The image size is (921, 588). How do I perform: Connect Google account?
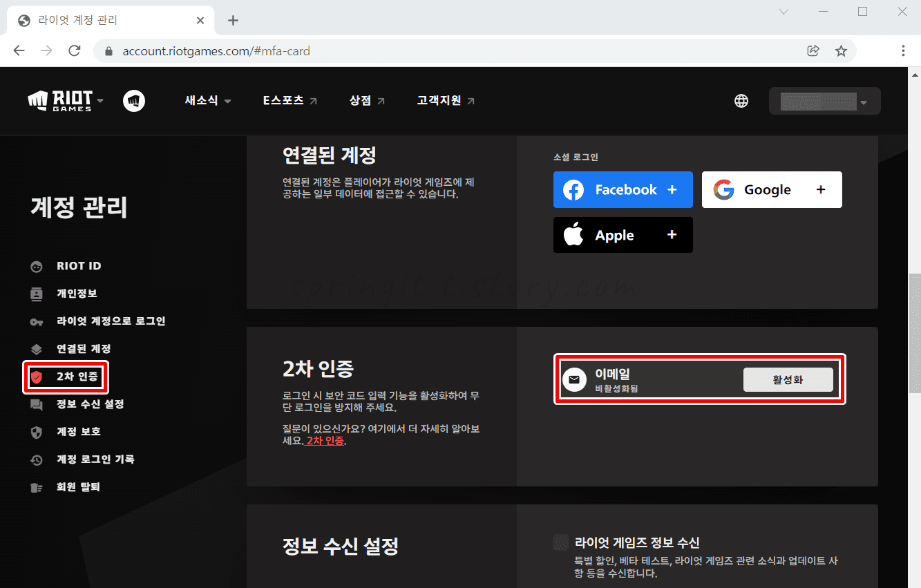(772, 189)
